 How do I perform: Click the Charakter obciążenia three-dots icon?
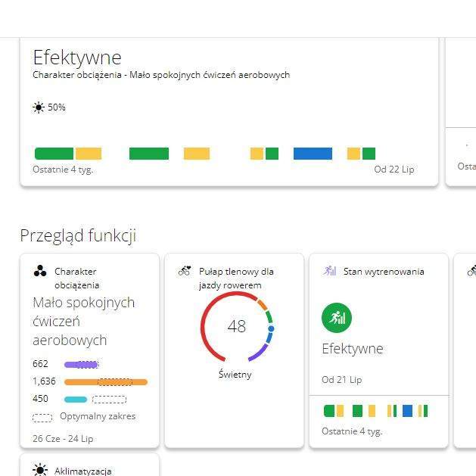pyautogui.click(x=40, y=271)
